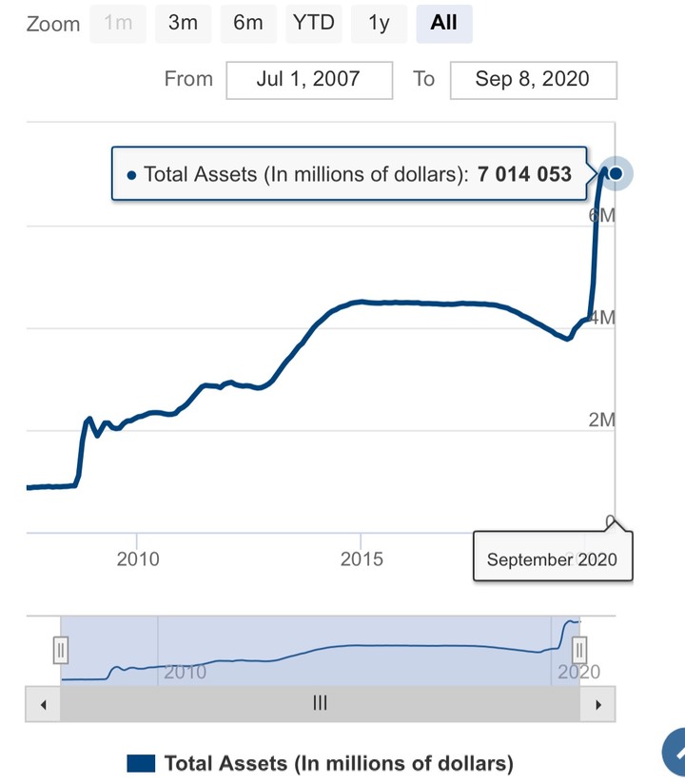Click the scrollbar left arrow
685x784 pixels.
(x=43, y=704)
